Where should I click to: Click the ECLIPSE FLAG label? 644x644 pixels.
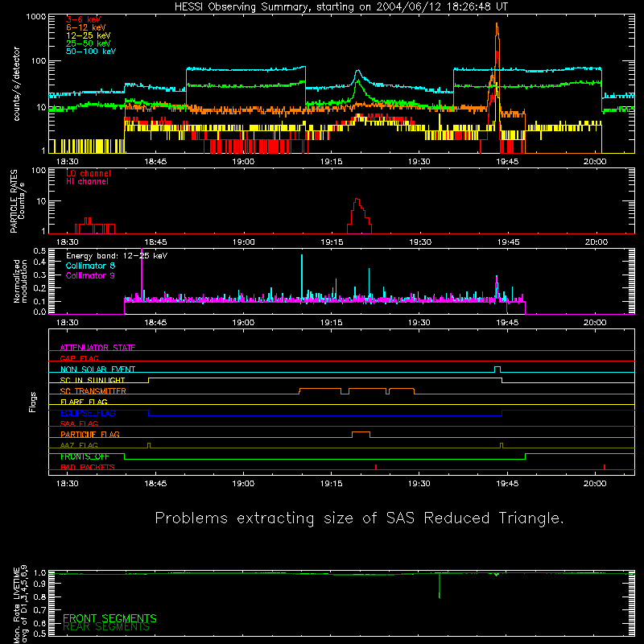pyautogui.click(x=88, y=413)
